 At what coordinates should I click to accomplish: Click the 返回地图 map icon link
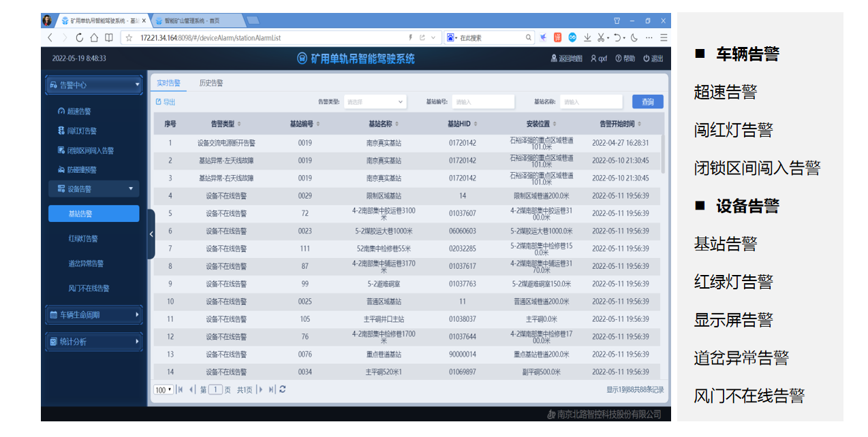pyautogui.click(x=566, y=59)
